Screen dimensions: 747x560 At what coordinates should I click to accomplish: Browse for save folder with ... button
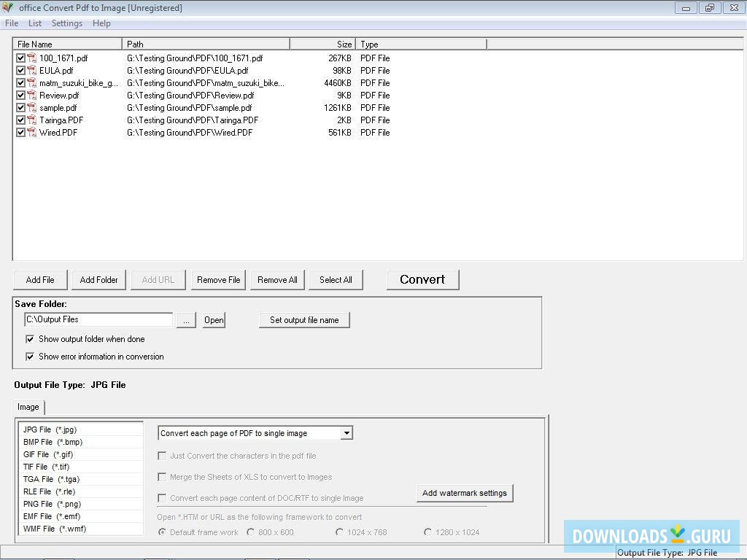point(186,320)
